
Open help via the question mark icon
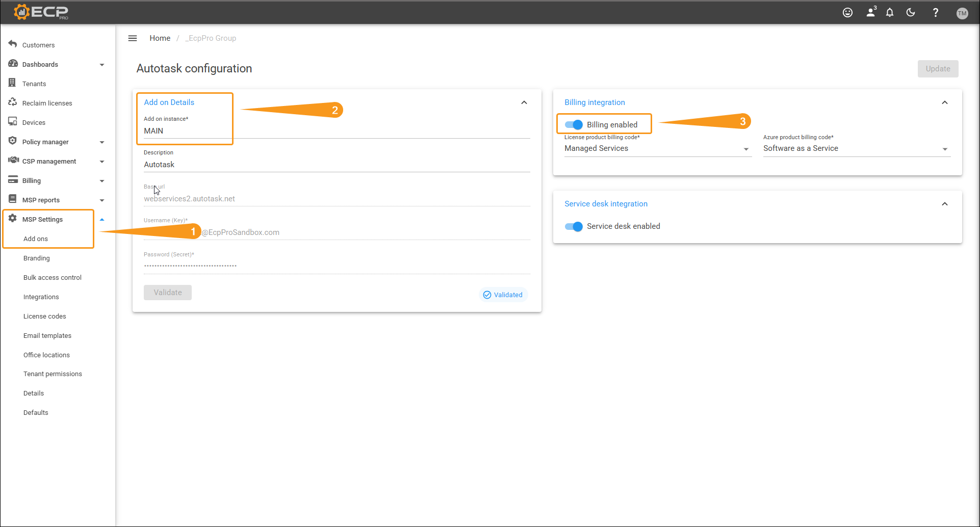pyautogui.click(x=935, y=13)
